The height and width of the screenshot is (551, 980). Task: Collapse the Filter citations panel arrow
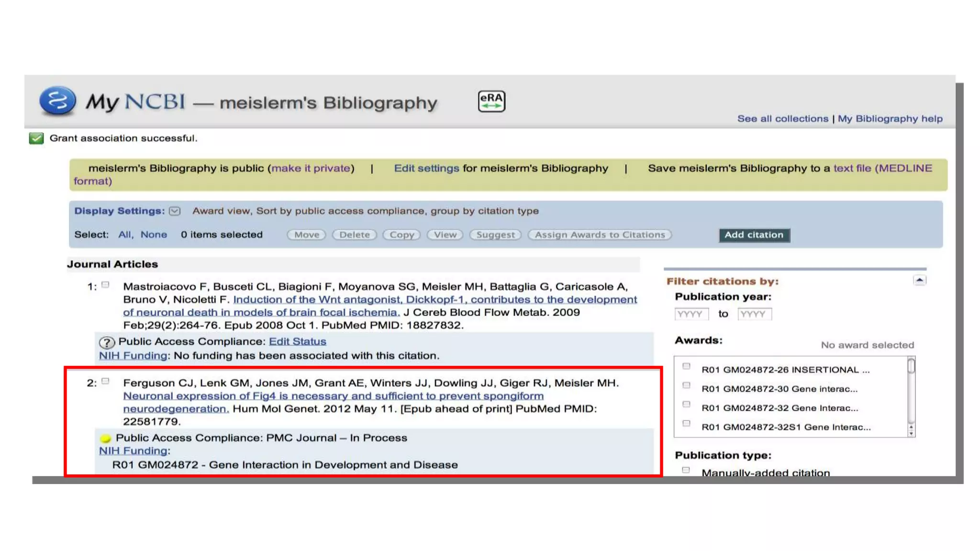[x=919, y=281]
